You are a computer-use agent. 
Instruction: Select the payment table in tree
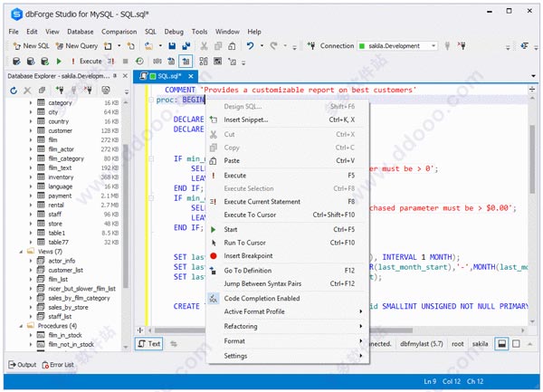[60, 196]
